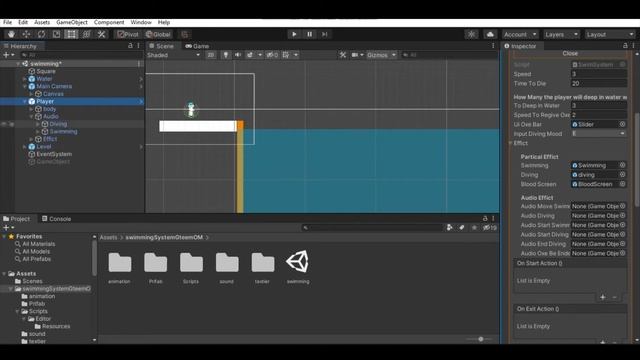Select All Materials in Favorites
The image size is (640, 360).
pyautogui.click(x=38, y=244)
